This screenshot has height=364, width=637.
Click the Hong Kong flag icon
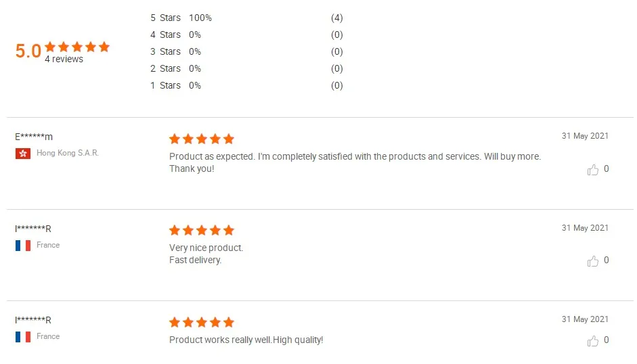22,154
